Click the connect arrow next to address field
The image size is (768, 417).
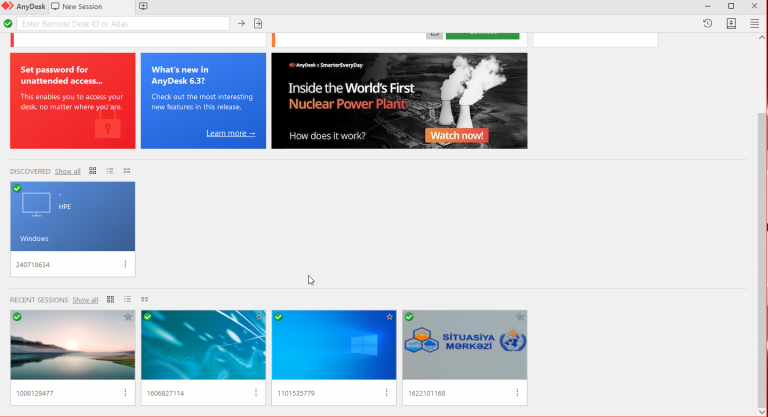(241, 24)
